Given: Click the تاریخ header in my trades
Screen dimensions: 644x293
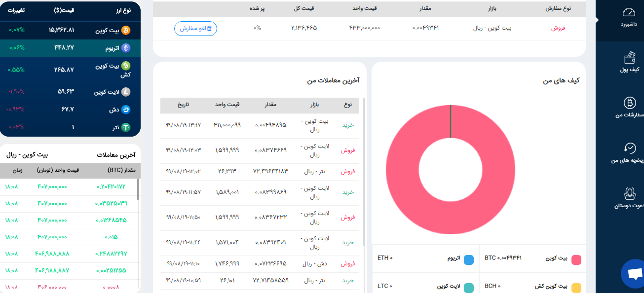Looking at the screenshot, I should pos(183,105).
